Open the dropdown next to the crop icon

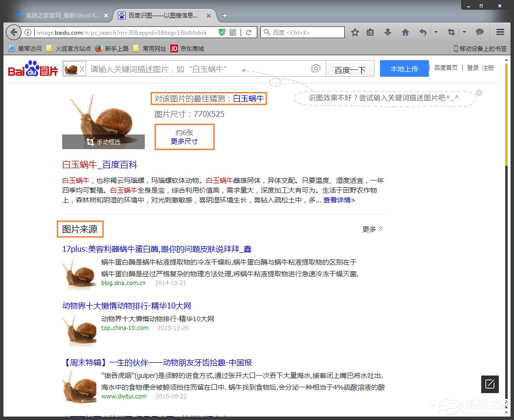[464, 32]
